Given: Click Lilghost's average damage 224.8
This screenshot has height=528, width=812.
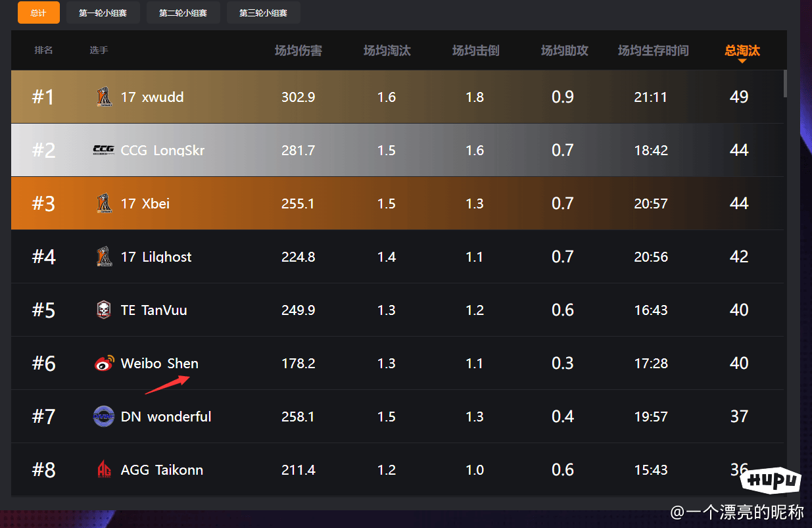Looking at the screenshot, I should (299, 257).
